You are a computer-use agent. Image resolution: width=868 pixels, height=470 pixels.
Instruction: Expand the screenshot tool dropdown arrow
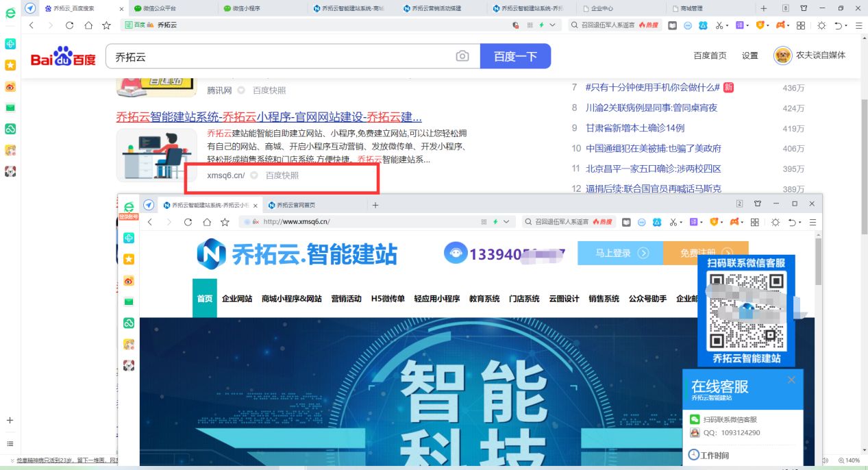pyautogui.click(x=728, y=26)
